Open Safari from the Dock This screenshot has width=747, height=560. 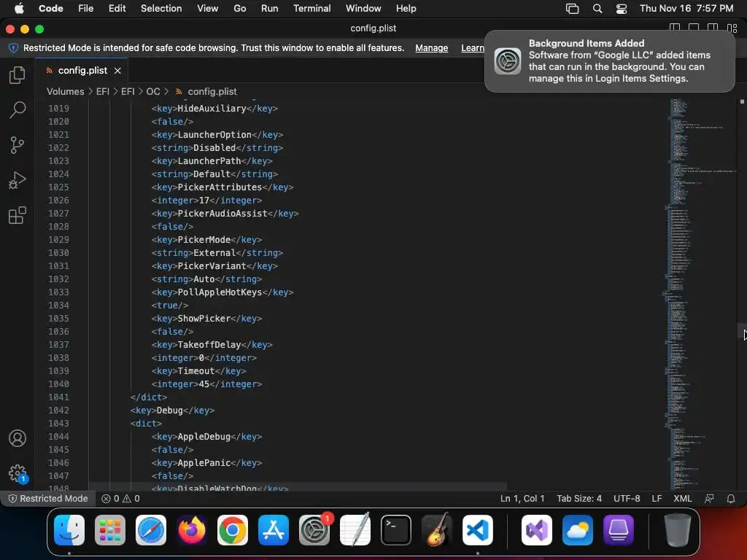151,530
